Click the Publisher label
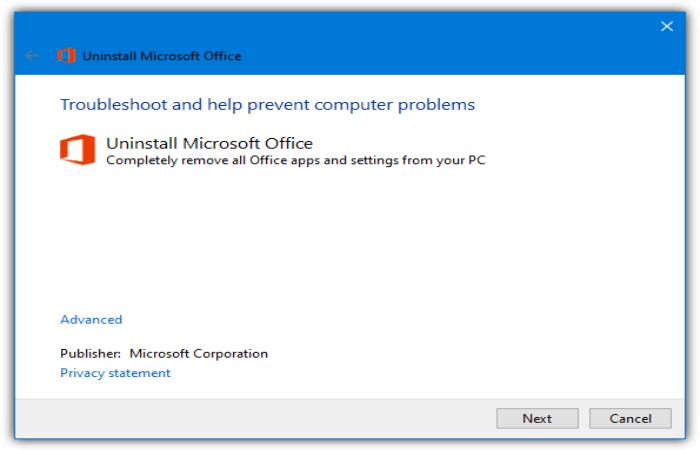 [x=90, y=354]
